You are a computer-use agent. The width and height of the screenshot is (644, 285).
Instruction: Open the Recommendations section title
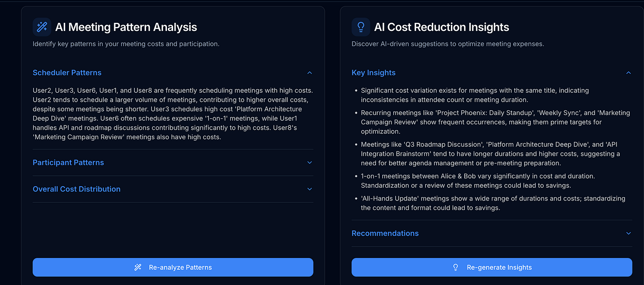click(385, 233)
